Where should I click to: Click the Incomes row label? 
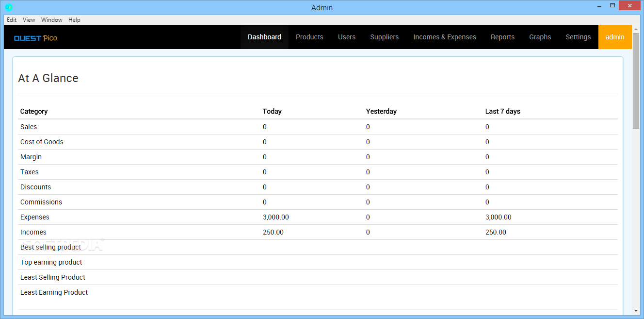(x=33, y=232)
